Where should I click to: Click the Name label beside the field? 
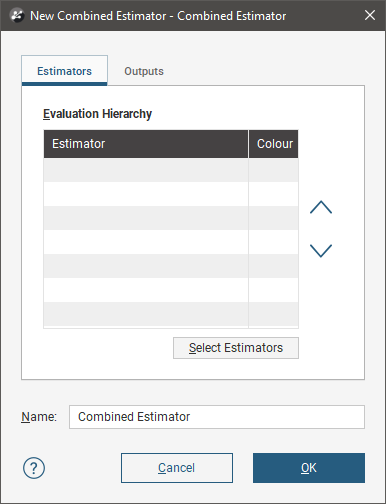tap(39, 417)
